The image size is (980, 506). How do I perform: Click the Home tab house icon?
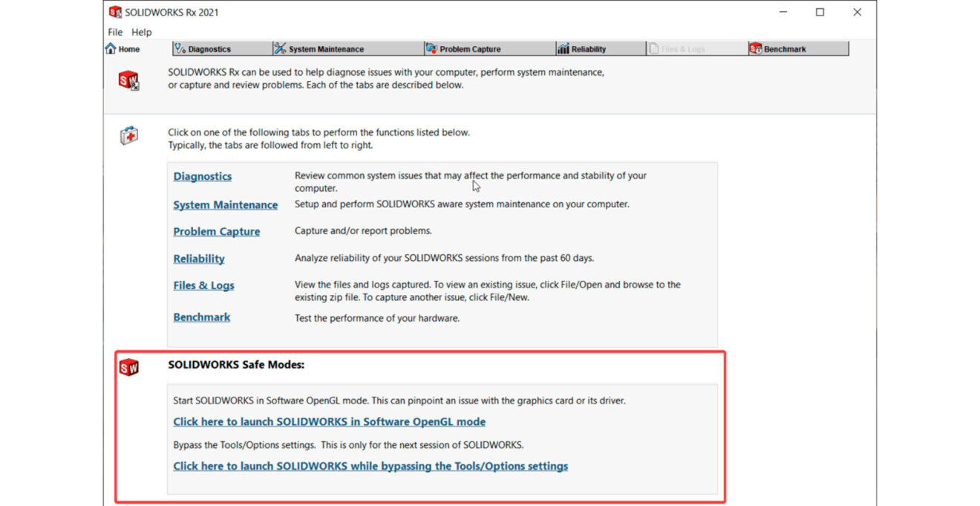111,49
